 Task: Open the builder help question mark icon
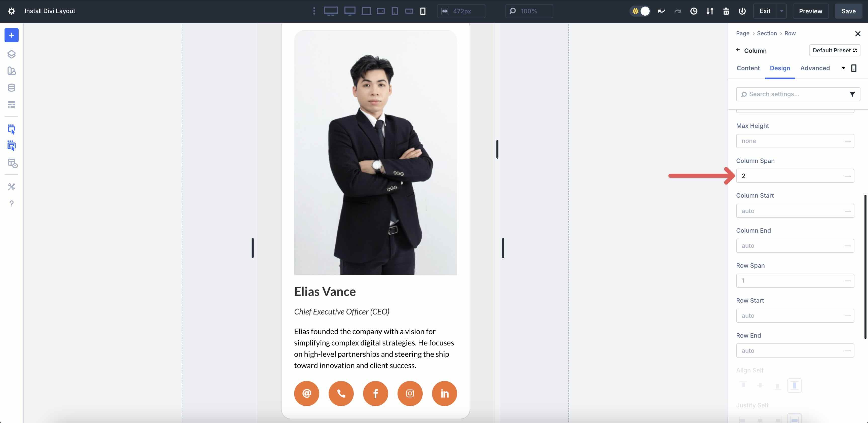[x=12, y=203]
